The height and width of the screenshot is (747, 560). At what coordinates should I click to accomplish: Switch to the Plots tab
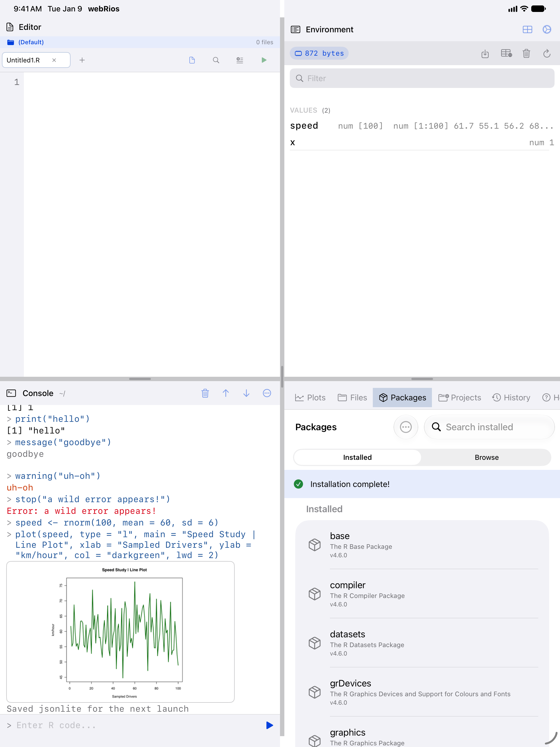[x=310, y=397]
